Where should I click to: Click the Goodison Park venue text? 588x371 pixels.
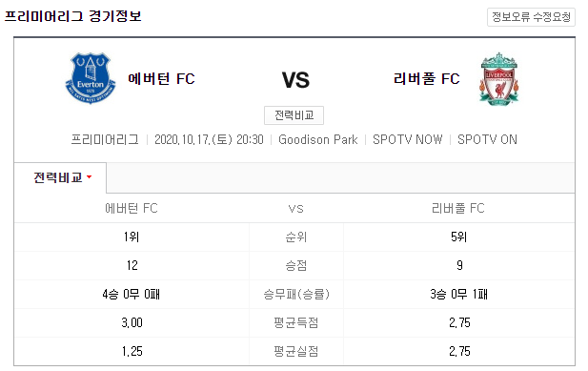pos(318,139)
